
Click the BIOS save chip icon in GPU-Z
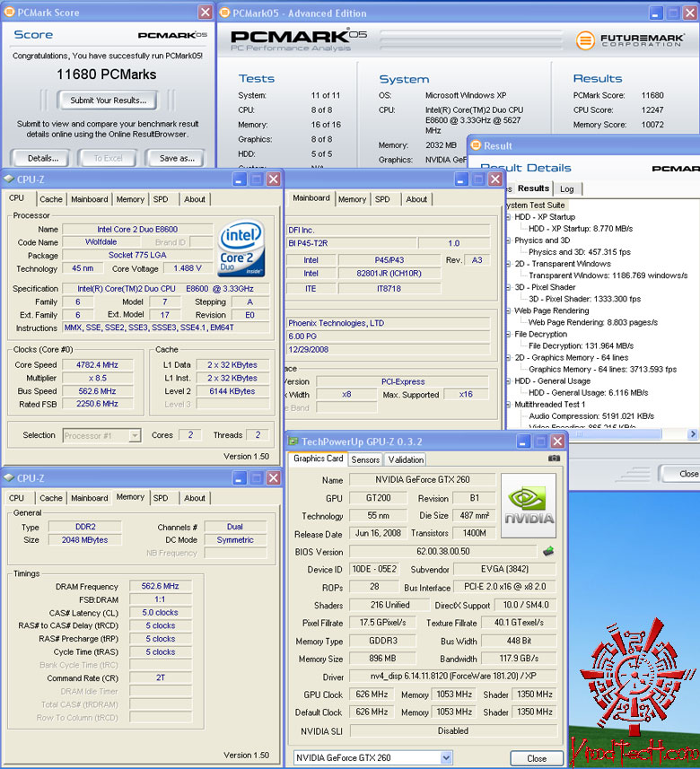548,551
